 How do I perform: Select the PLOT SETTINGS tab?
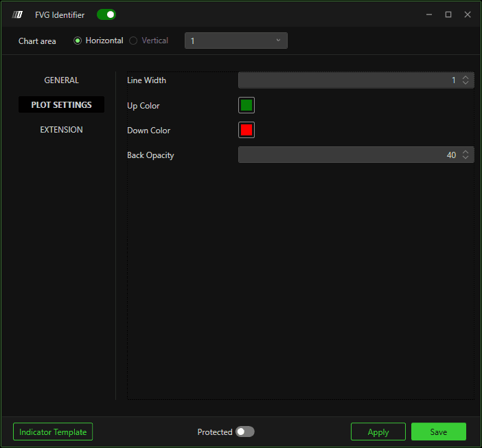click(62, 105)
